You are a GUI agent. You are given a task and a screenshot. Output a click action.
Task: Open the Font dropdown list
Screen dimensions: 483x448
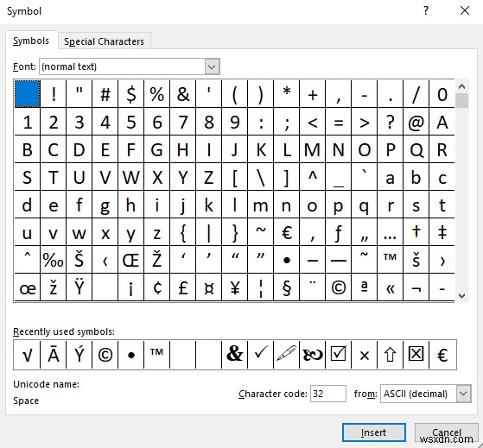coord(212,66)
